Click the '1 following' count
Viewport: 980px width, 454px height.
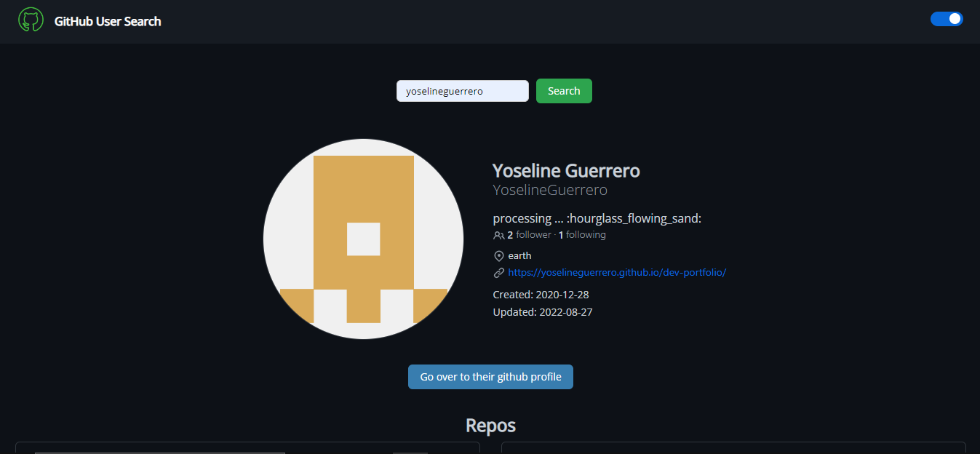(x=582, y=235)
